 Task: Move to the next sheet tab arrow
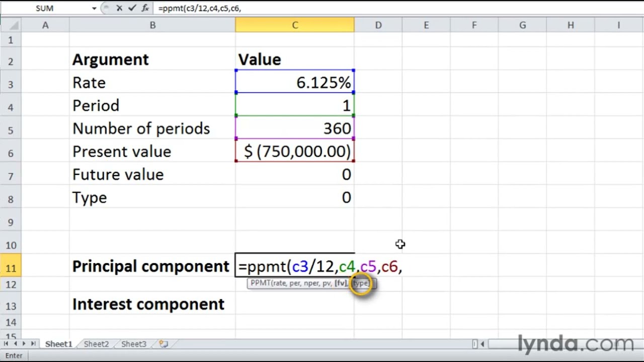coord(24,344)
